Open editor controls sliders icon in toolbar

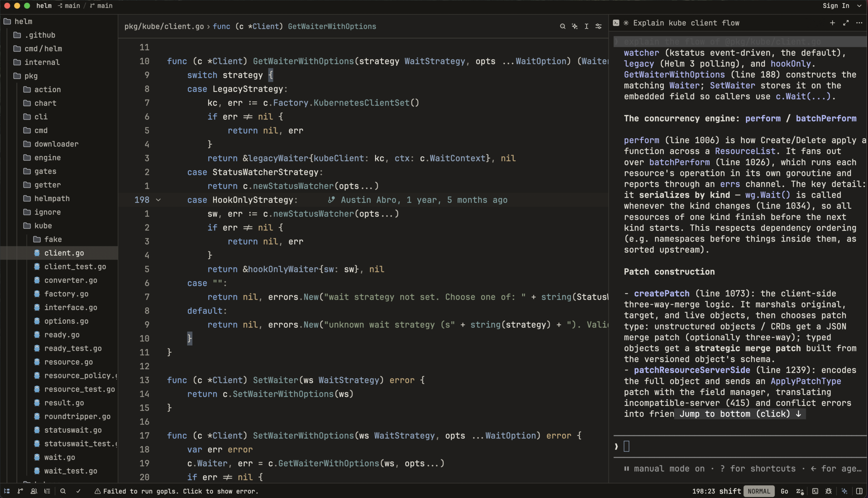pos(599,26)
